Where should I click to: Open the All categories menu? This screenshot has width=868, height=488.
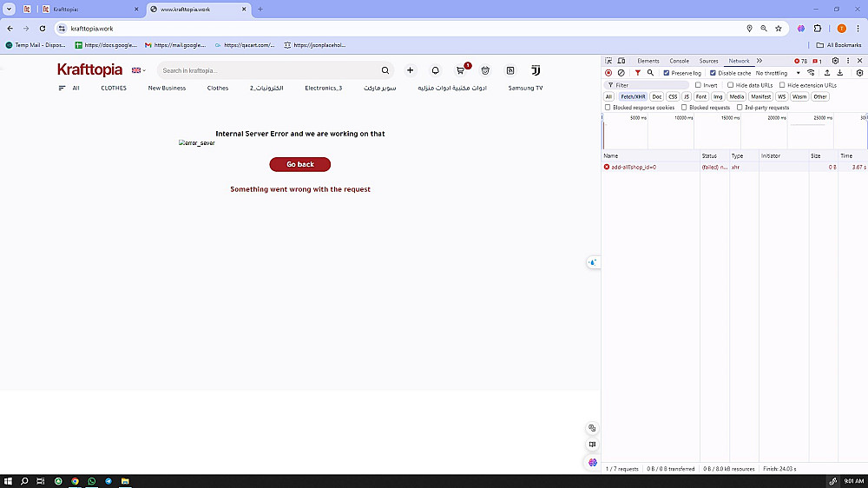tap(69, 88)
